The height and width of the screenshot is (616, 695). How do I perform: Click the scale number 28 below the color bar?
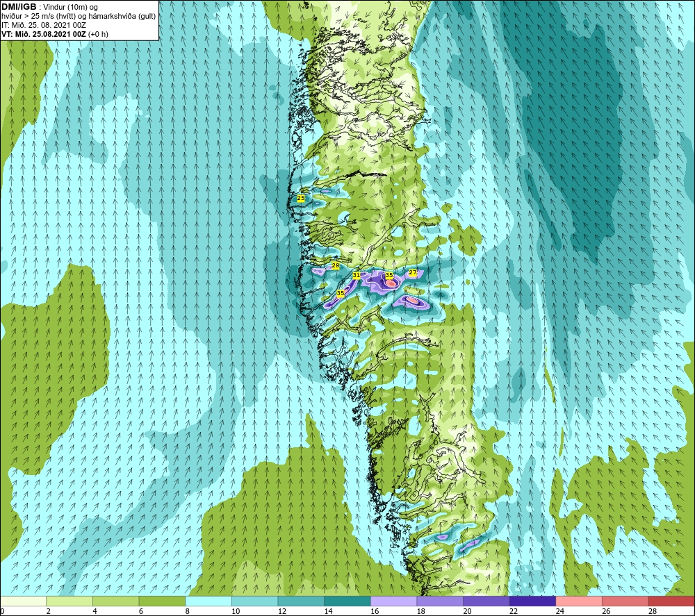653,612
